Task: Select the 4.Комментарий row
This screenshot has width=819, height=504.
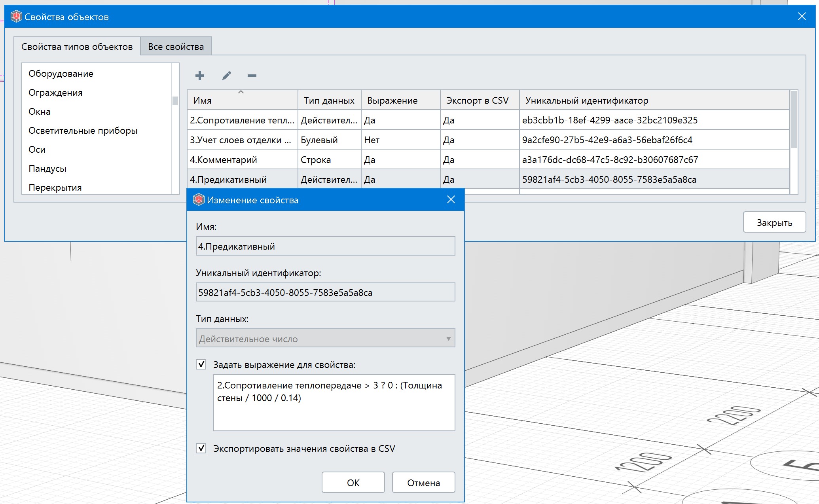Action: tap(488, 159)
